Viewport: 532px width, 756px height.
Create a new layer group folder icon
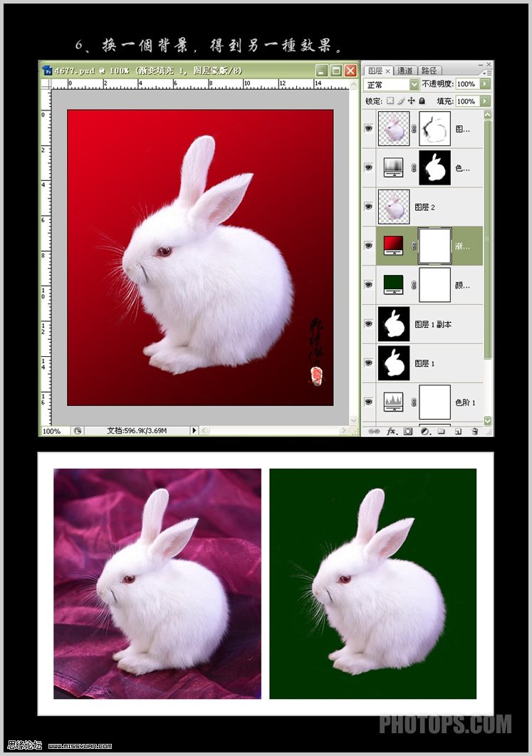point(441,431)
